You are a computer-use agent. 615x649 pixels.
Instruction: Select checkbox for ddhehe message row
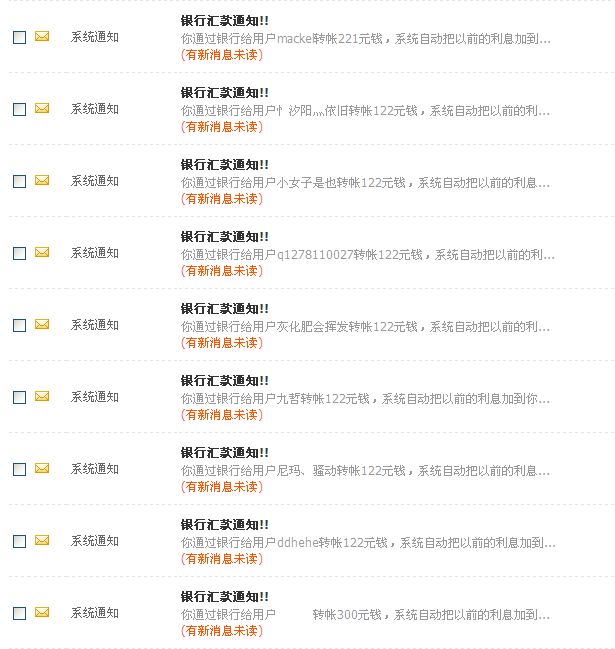19,541
